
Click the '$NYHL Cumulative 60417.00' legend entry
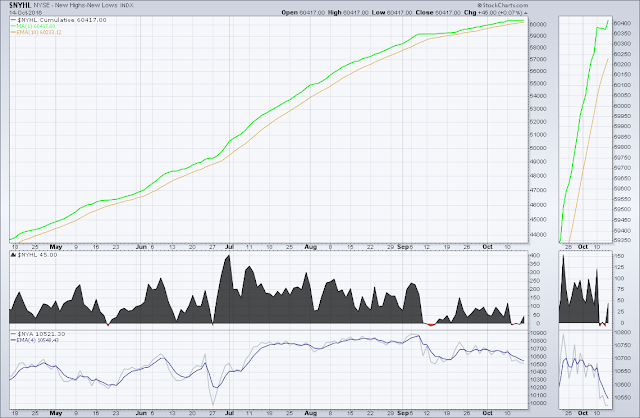click(x=59, y=20)
